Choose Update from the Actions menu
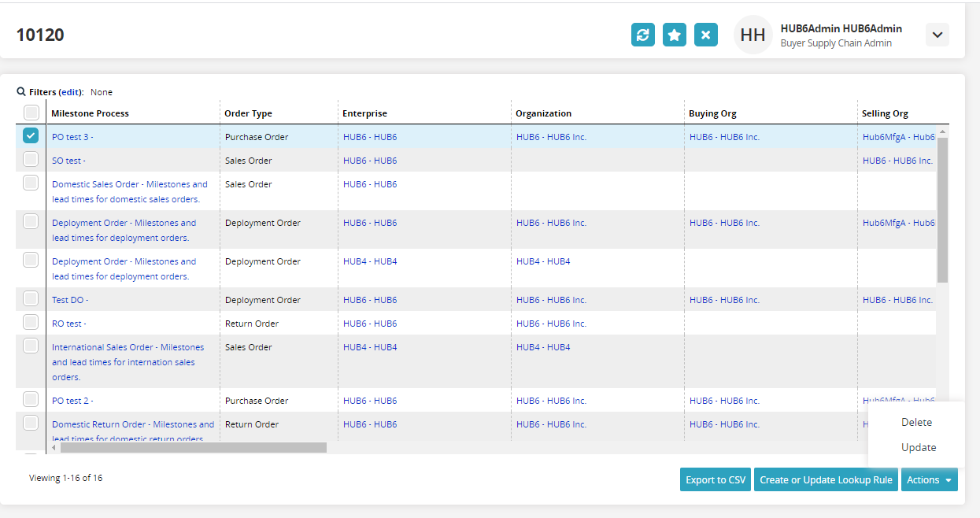The width and height of the screenshot is (980, 518). coord(918,447)
